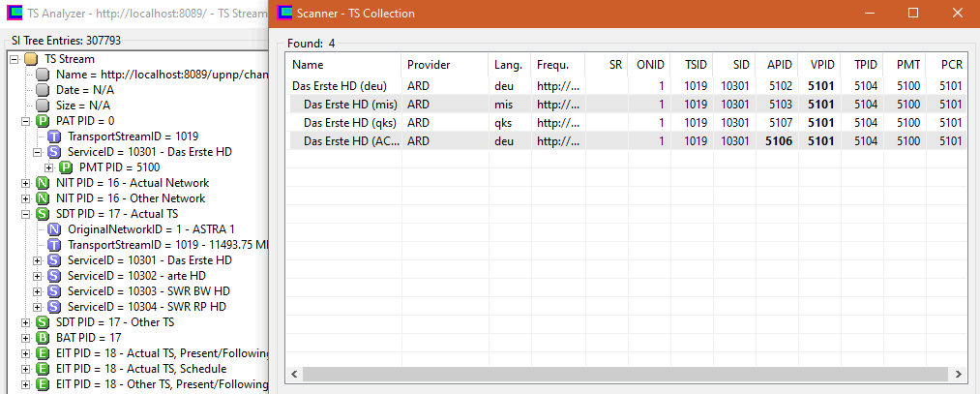Expand the SWR BW HD service node
This screenshot has width=980, height=394.
click(x=37, y=291)
